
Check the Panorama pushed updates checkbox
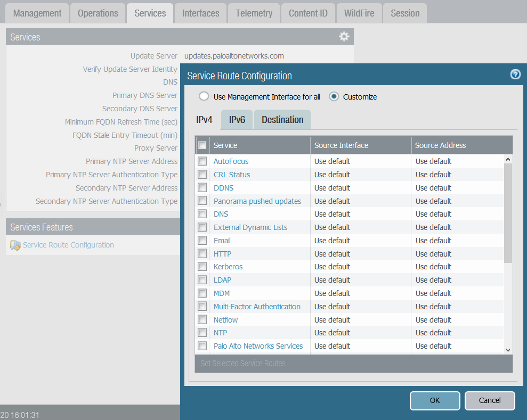tap(202, 201)
